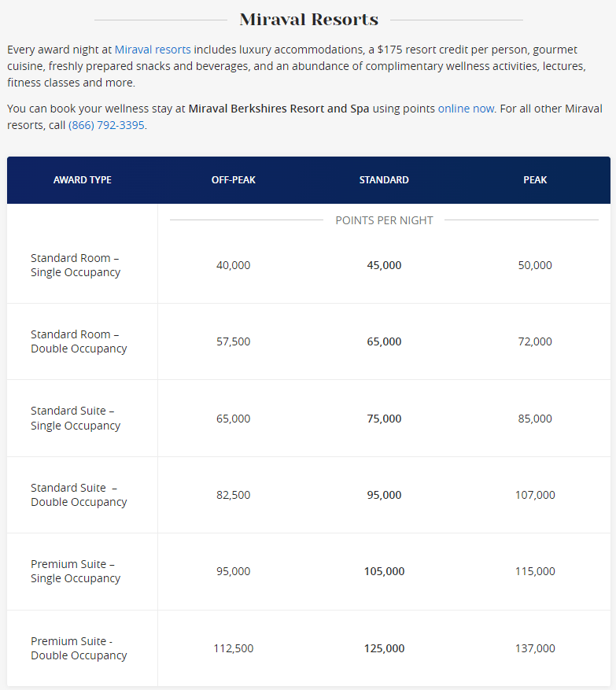Image resolution: width=616 pixels, height=690 pixels.
Task: Click the OFF-PEAK column header
Action: tap(234, 180)
